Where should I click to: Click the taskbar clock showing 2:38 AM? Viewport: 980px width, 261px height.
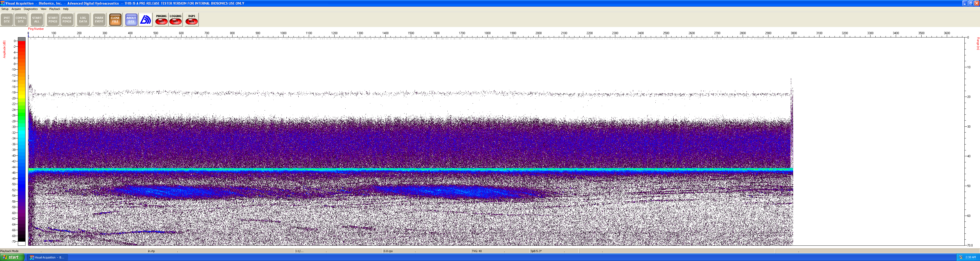(971, 257)
